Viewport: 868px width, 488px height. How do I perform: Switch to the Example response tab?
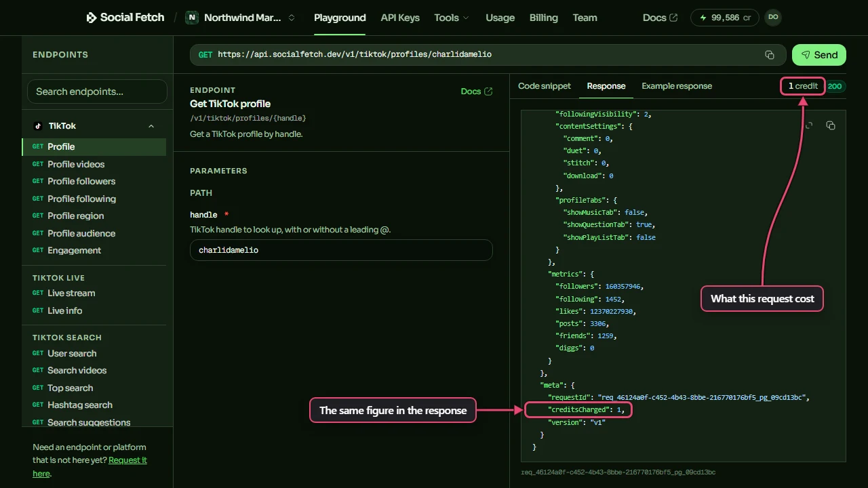[x=677, y=86]
